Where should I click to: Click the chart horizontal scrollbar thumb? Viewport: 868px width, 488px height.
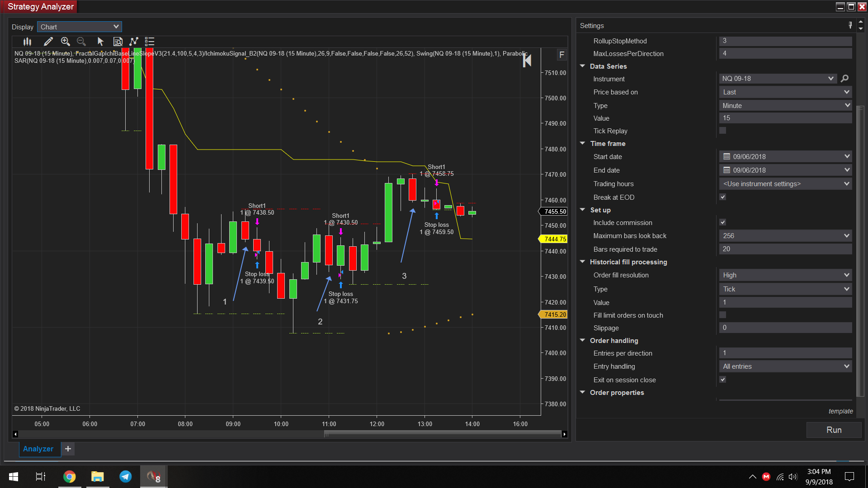pyautogui.click(x=442, y=434)
